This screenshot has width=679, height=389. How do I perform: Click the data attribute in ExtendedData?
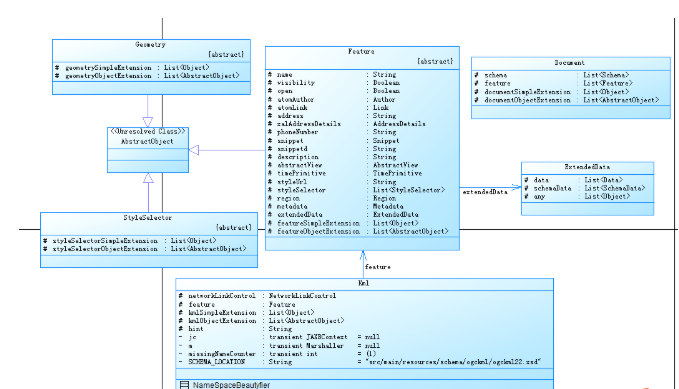point(574,180)
